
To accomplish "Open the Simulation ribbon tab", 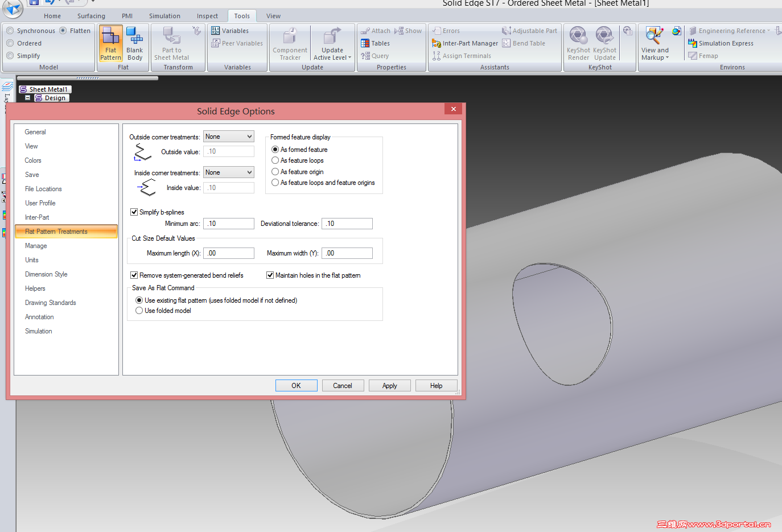I will click(x=164, y=16).
